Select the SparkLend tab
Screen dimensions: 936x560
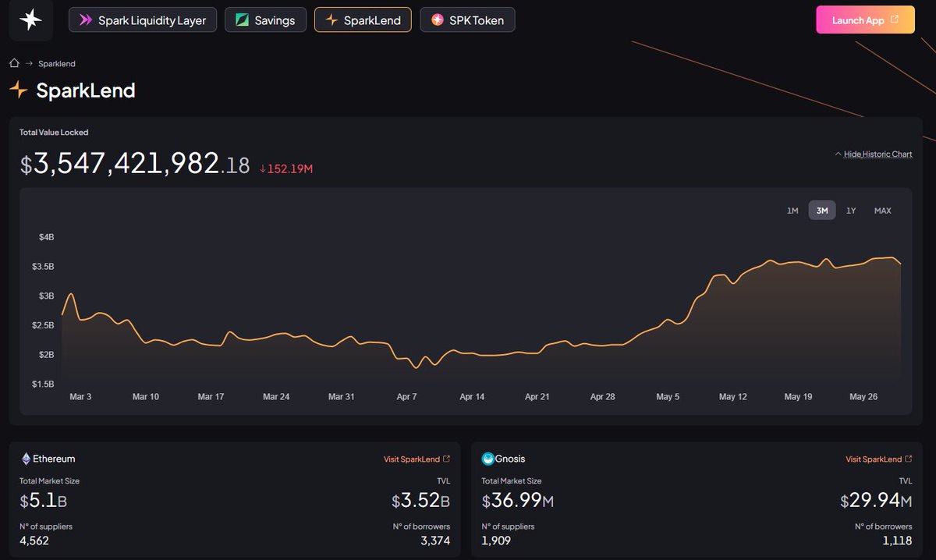[363, 20]
